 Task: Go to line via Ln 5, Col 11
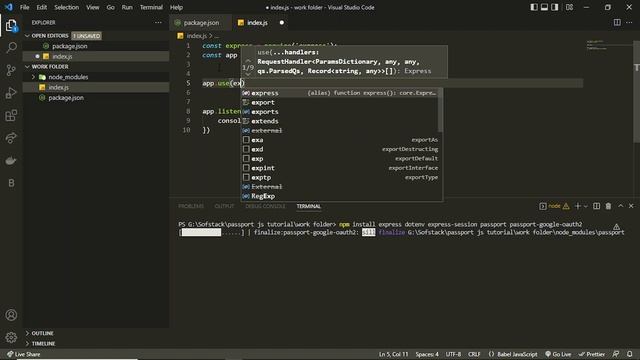(x=393, y=354)
